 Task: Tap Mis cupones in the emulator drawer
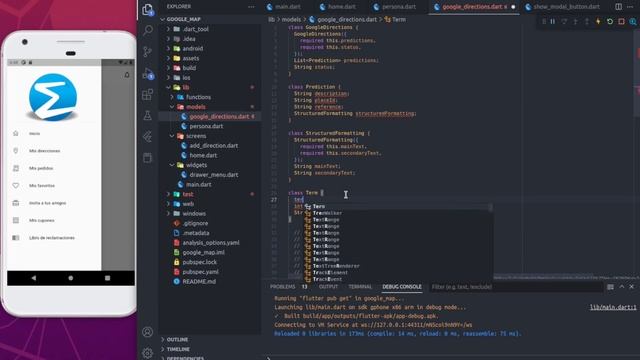42,220
